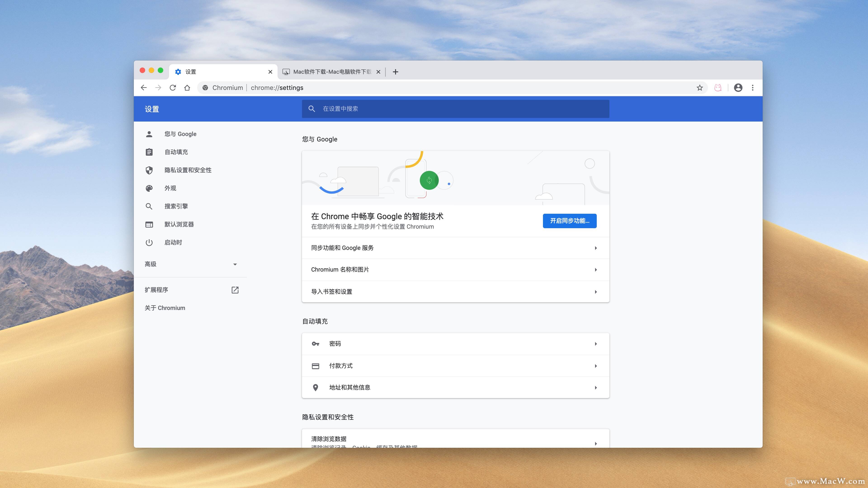
Task: Click the card icon in 付款方式 row
Action: [x=315, y=366]
